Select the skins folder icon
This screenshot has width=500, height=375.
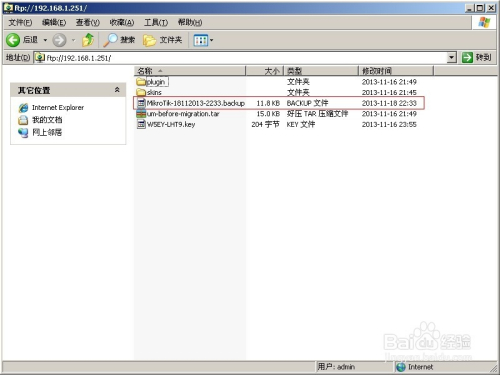[x=141, y=92]
